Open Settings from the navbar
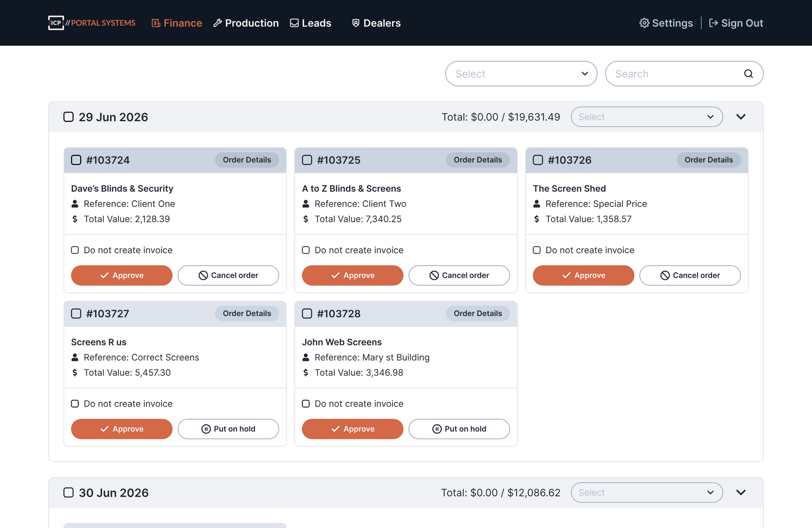Viewport: 812px width, 528px height. click(666, 23)
